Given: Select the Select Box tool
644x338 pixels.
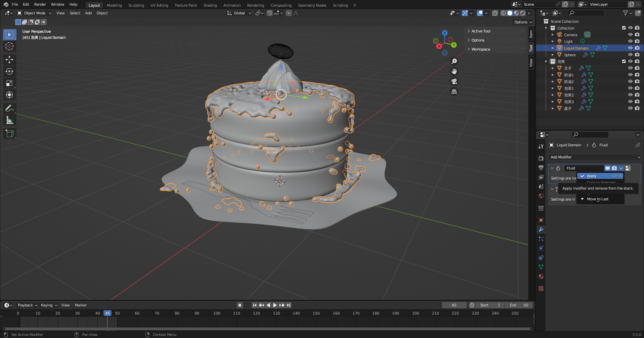Looking at the screenshot, I should 9,35.
